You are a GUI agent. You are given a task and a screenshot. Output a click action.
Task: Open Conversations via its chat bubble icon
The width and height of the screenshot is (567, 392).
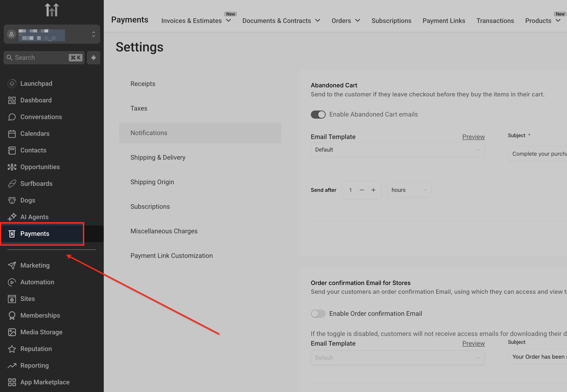[x=12, y=117]
